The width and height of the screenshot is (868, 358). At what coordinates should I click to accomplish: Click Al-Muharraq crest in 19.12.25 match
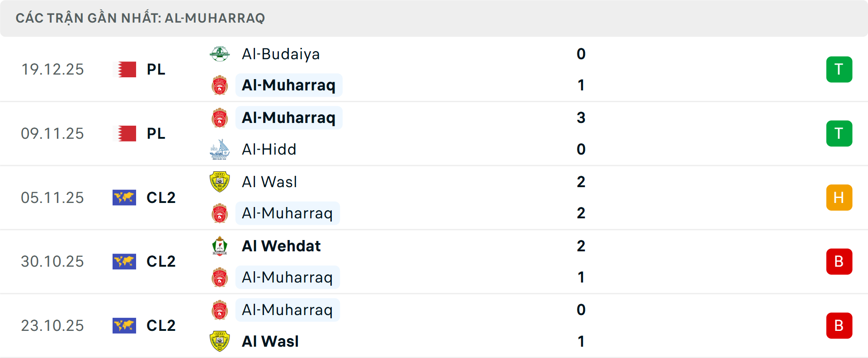220,85
